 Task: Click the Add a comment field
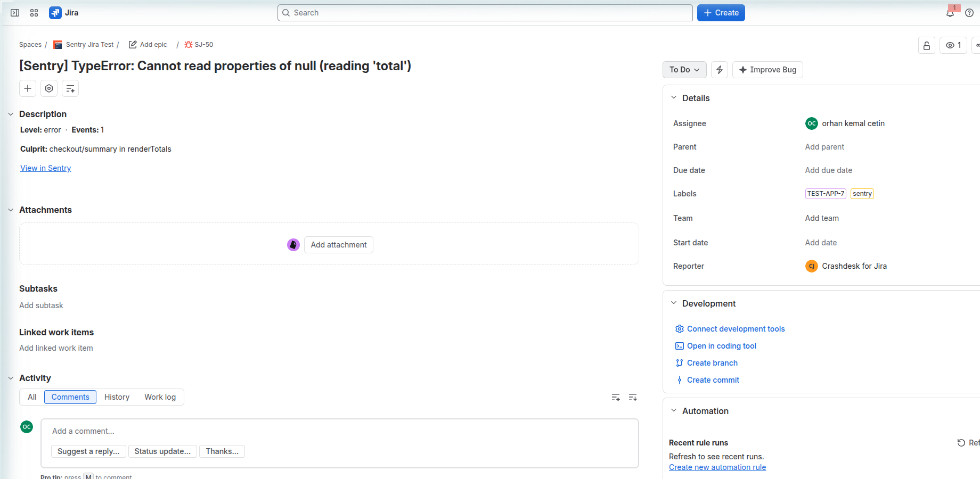pos(340,431)
